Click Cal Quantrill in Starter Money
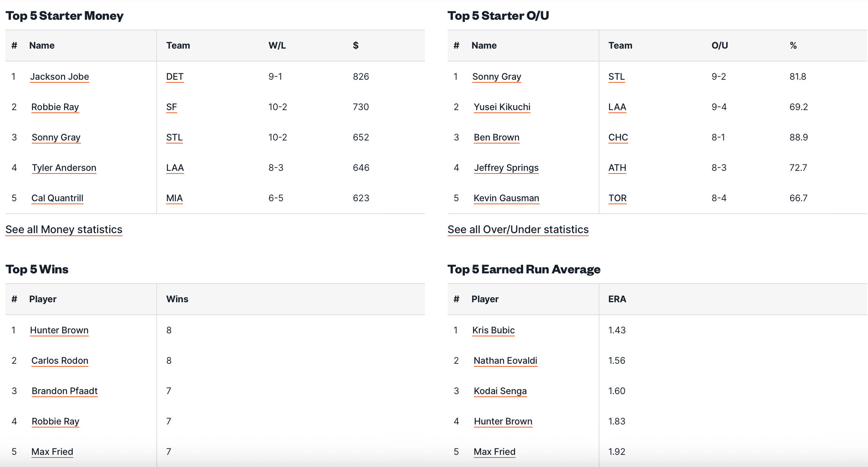Viewport: 868px width, 467px height. click(57, 198)
